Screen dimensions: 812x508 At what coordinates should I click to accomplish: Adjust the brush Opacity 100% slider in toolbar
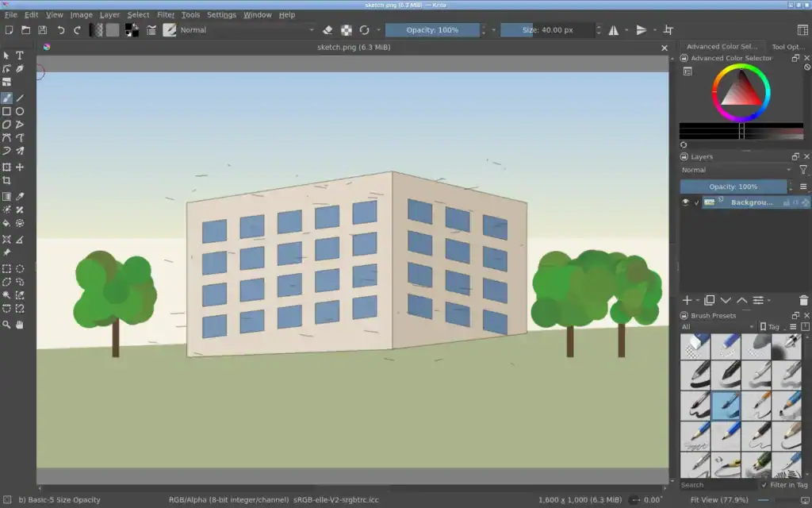point(432,30)
